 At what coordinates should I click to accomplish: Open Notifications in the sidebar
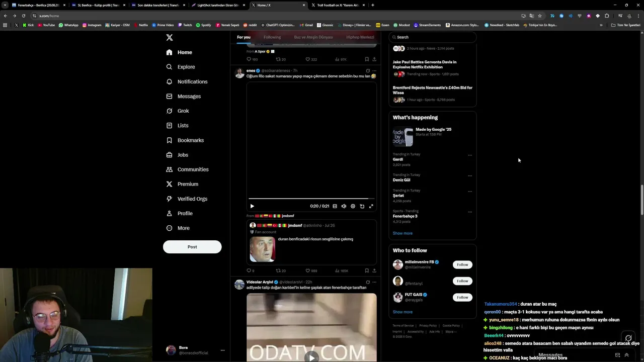point(187,81)
